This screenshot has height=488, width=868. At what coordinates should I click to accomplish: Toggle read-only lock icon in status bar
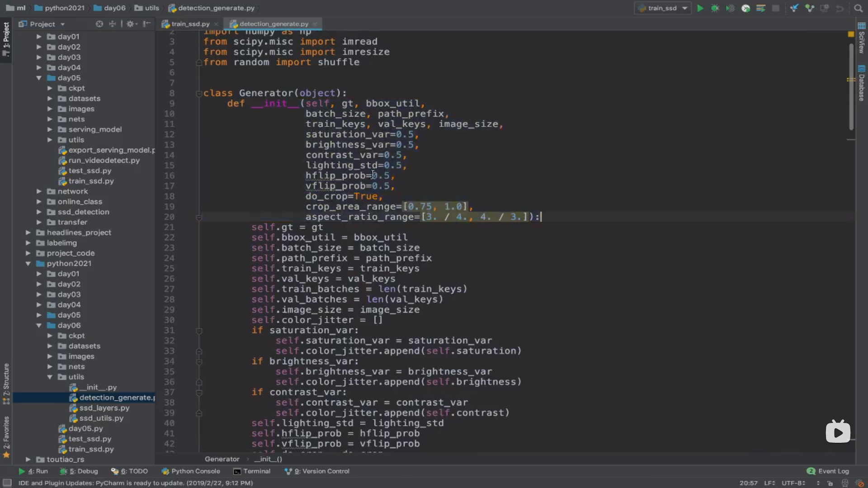pos(830,483)
